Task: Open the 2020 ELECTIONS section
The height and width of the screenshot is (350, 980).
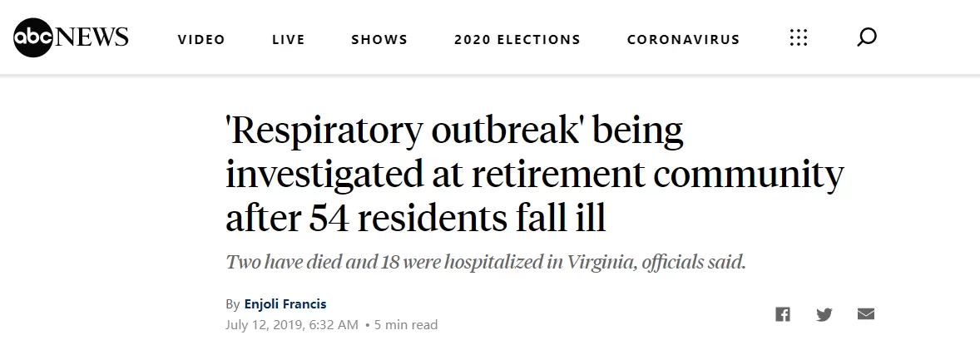Action: pos(517,39)
